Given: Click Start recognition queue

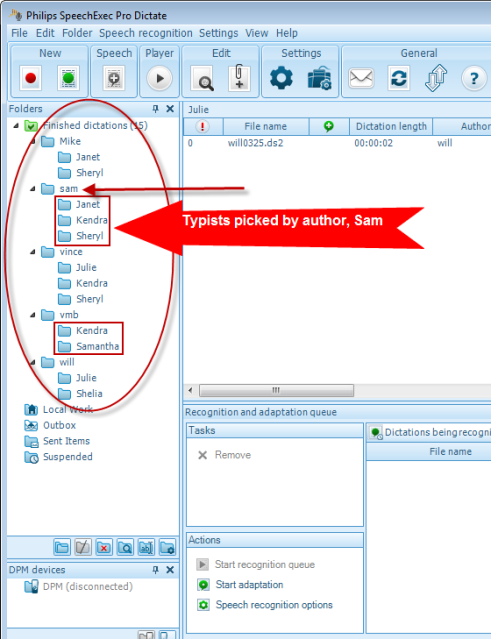Looking at the screenshot, I should [x=255, y=565].
